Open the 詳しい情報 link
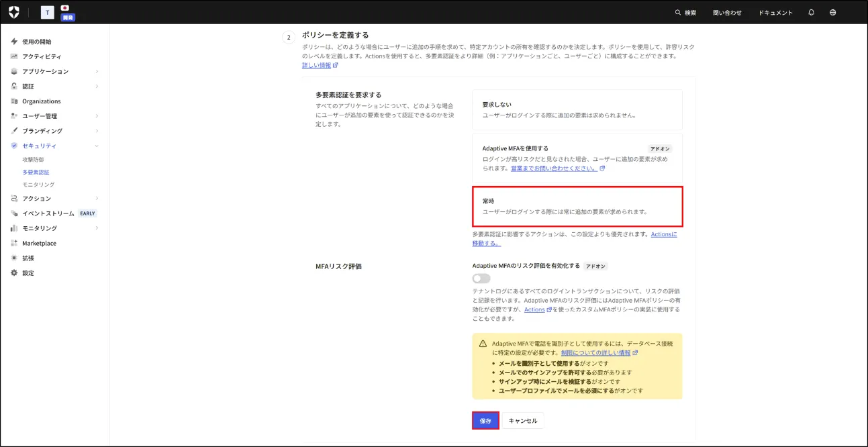Viewport: 868px width, 447px height. pyautogui.click(x=316, y=65)
